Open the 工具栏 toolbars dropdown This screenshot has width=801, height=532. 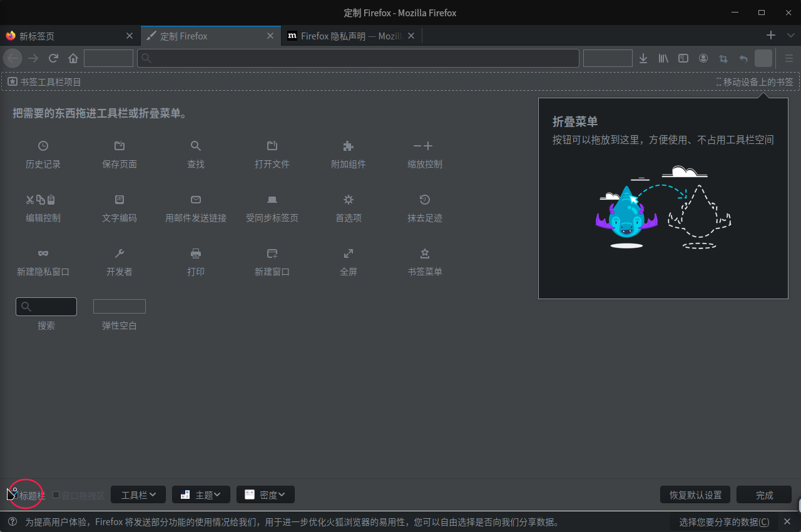[x=138, y=494]
